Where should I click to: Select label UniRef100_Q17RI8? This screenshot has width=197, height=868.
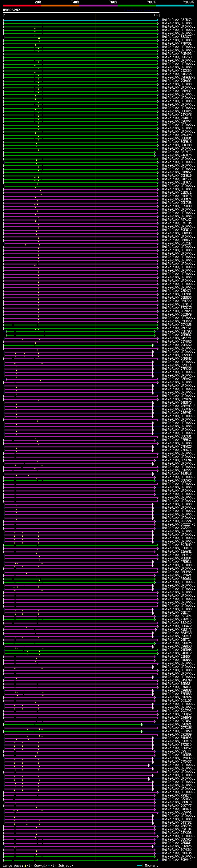click(x=177, y=305)
